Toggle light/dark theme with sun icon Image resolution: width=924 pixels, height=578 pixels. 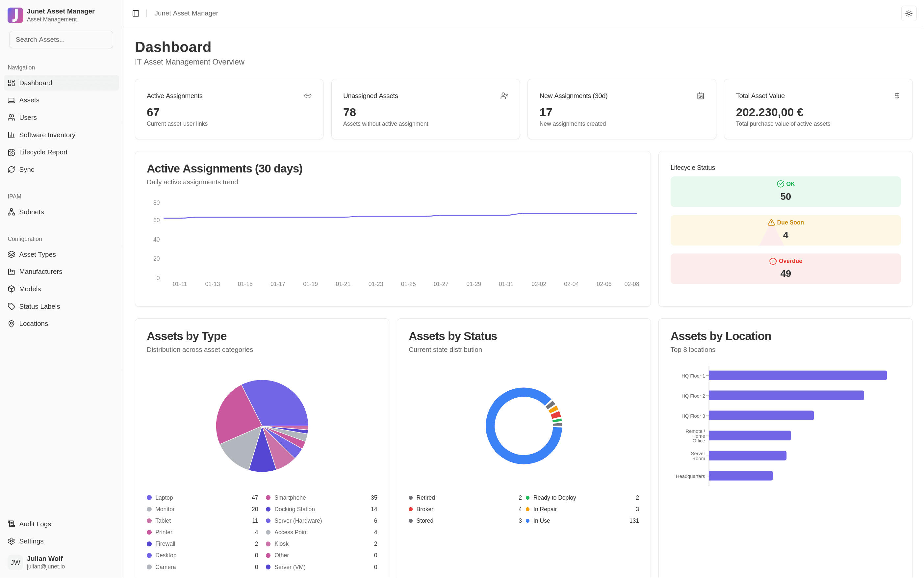909,13
